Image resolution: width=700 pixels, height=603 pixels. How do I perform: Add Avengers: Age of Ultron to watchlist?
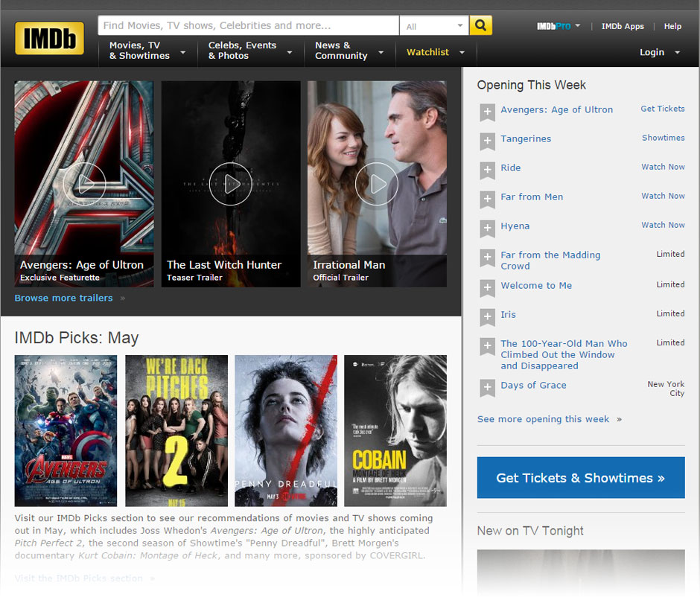click(x=487, y=112)
